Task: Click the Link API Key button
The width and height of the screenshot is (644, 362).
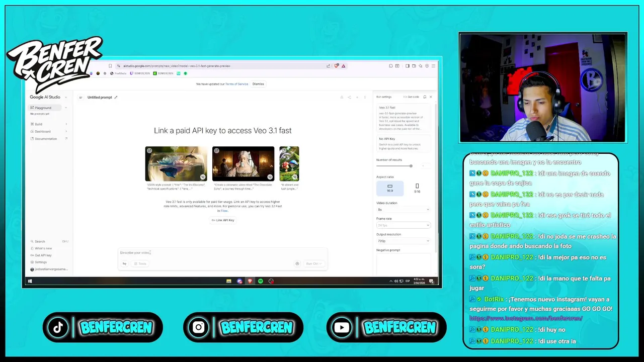Action: pyautogui.click(x=223, y=220)
